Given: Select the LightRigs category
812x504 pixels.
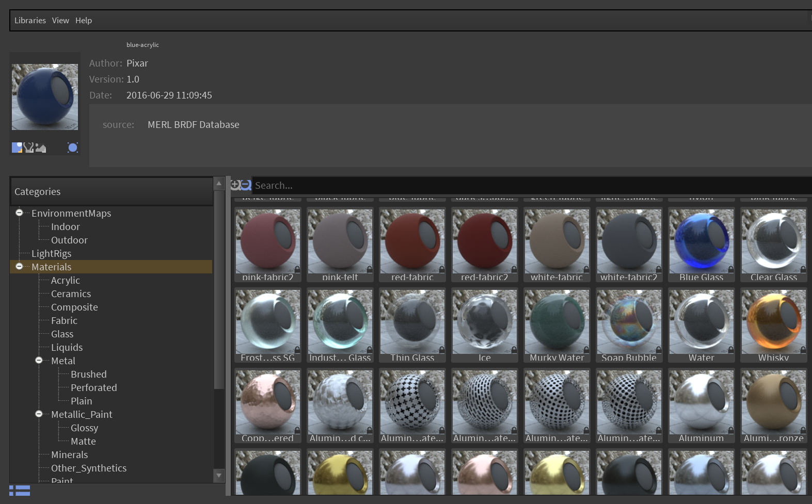Looking at the screenshot, I should click(51, 254).
